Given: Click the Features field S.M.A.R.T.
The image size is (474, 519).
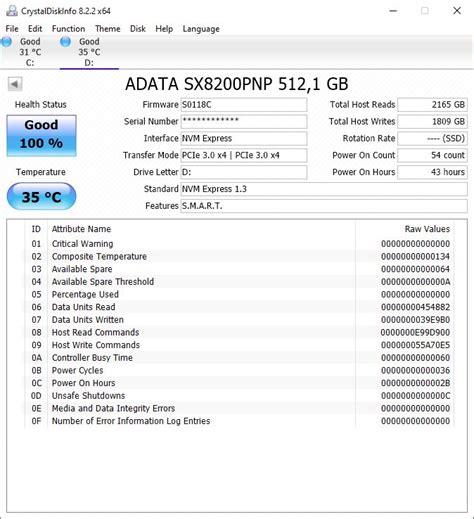Looking at the screenshot, I should click(324, 206).
